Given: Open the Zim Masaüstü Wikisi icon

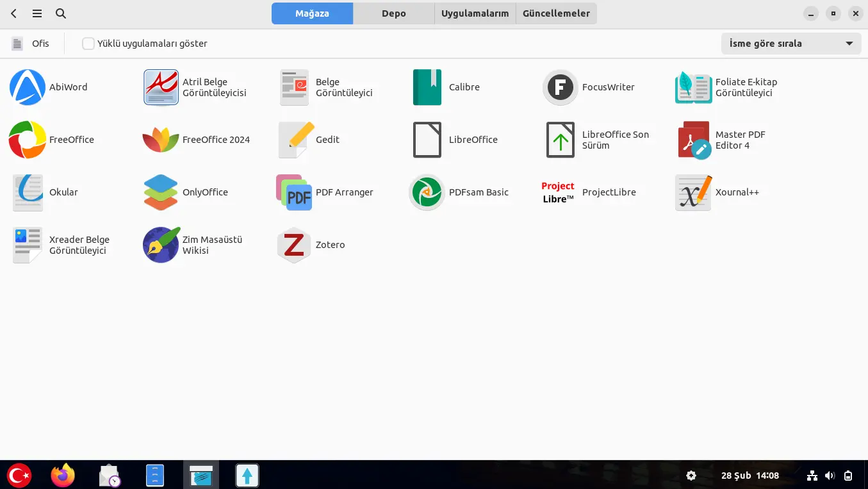Looking at the screenshot, I should click(x=161, y=245).
